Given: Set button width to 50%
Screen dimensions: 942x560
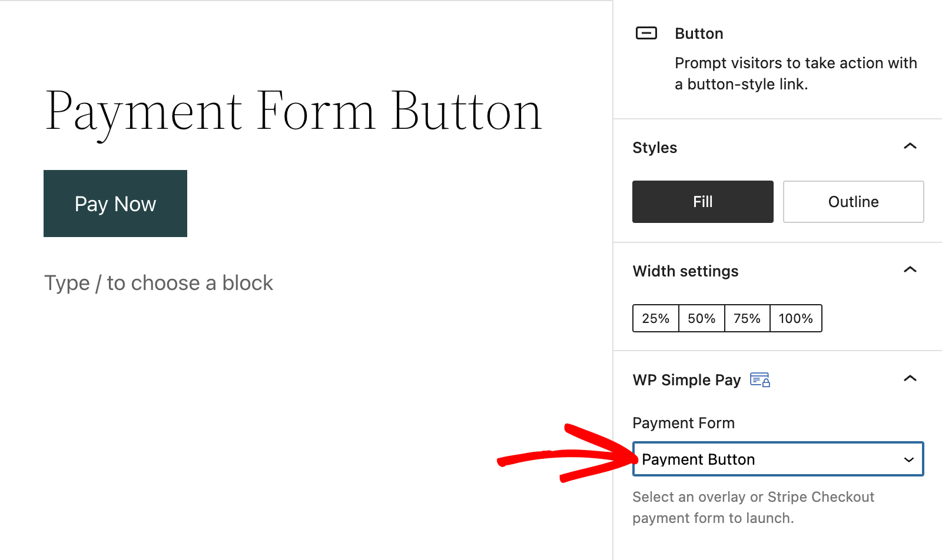Looking at the screenshot, I should point(701,318).
